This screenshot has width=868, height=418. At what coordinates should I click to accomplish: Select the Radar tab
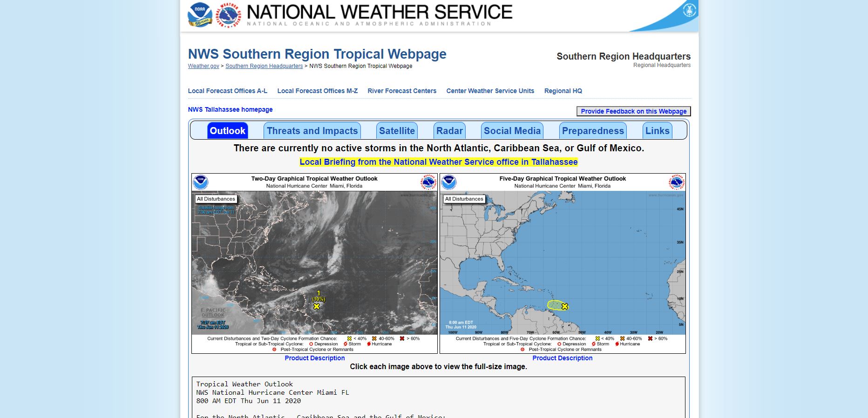pos(449,131)
